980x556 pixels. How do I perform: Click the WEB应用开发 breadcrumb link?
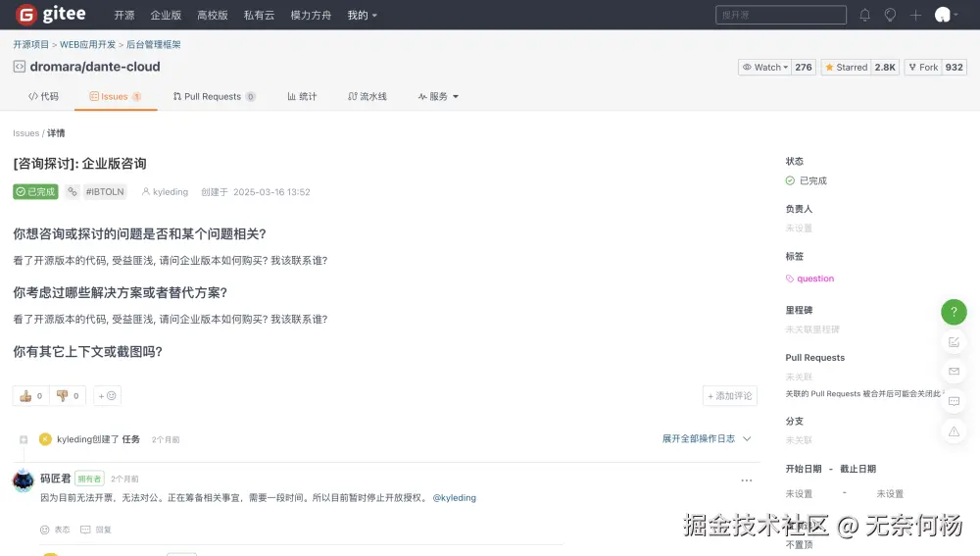[87, 44]
